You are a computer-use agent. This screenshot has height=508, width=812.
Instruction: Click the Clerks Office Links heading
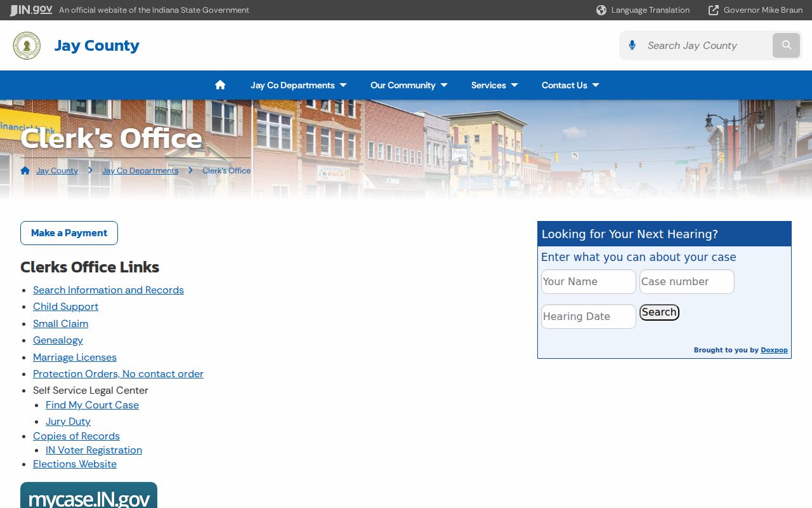tap(89, 267)
